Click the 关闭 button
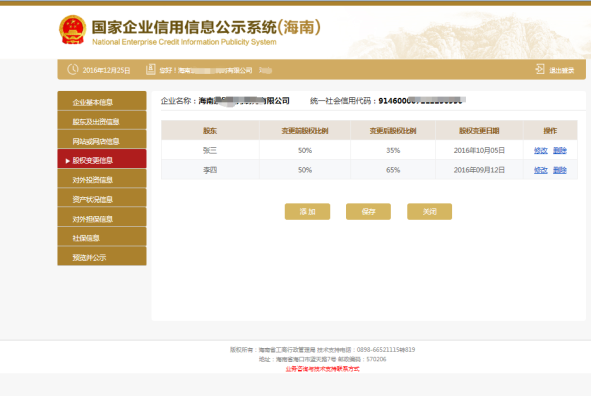The width and height of the screenshot is (591, 396). tap(429, 211)
